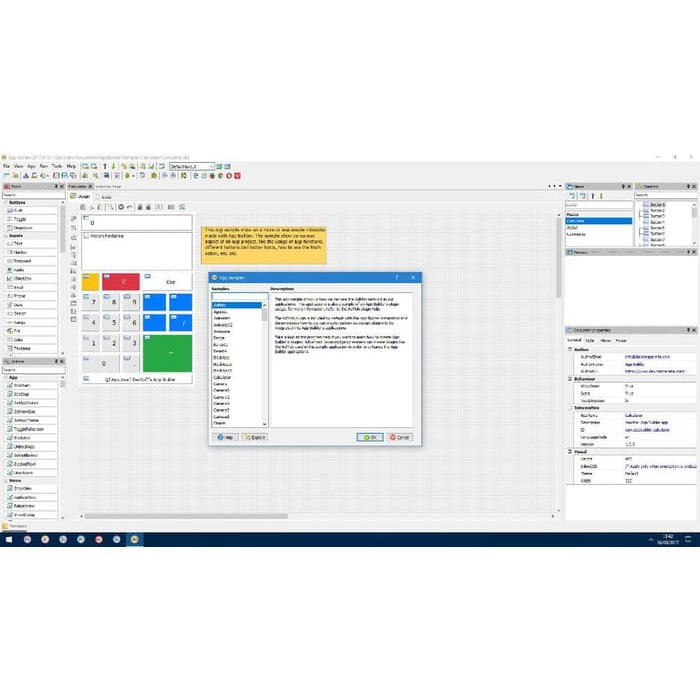The image size is (700, 700).
Task: Click the App samples dialog help question mark
Action: (x=396, y=278)
